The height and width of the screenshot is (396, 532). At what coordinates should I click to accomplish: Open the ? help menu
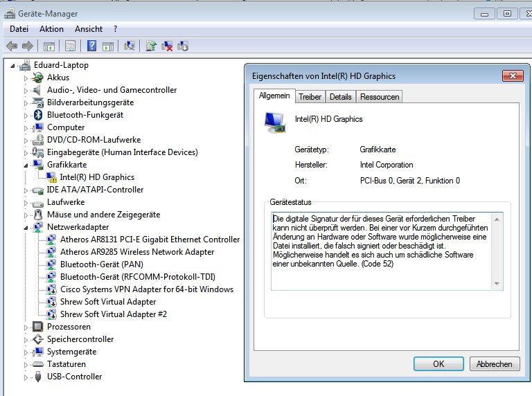pyautogui.click(x=116, y=29)
